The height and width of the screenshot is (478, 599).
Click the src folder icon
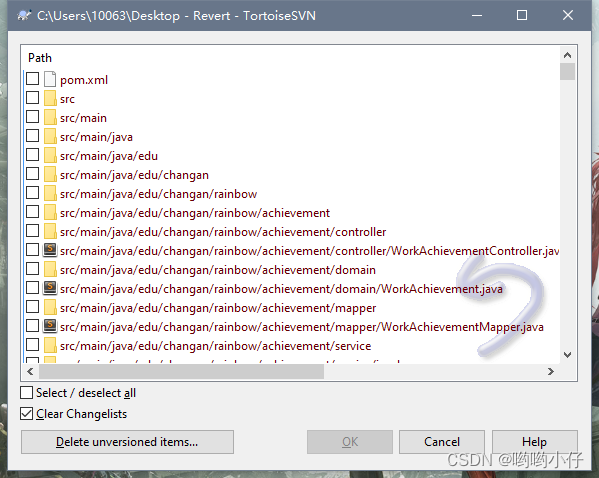50,98
